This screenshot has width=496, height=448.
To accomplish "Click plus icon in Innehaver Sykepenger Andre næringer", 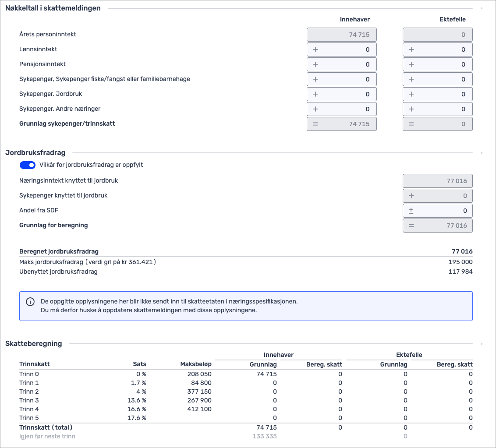I will [315, 109].
